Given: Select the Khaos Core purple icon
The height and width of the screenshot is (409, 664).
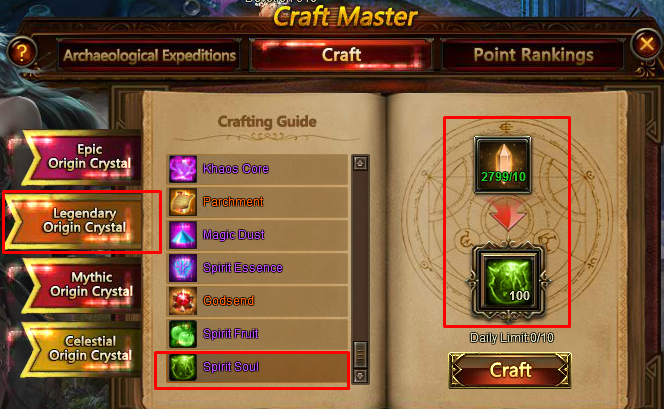Looking at the screenshot, I should [183, 169].
